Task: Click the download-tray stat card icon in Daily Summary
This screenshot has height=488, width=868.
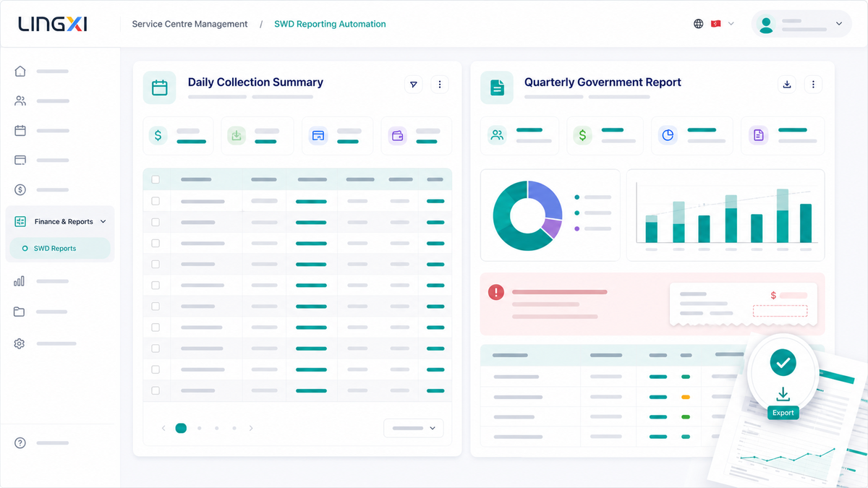Action: 237,135
